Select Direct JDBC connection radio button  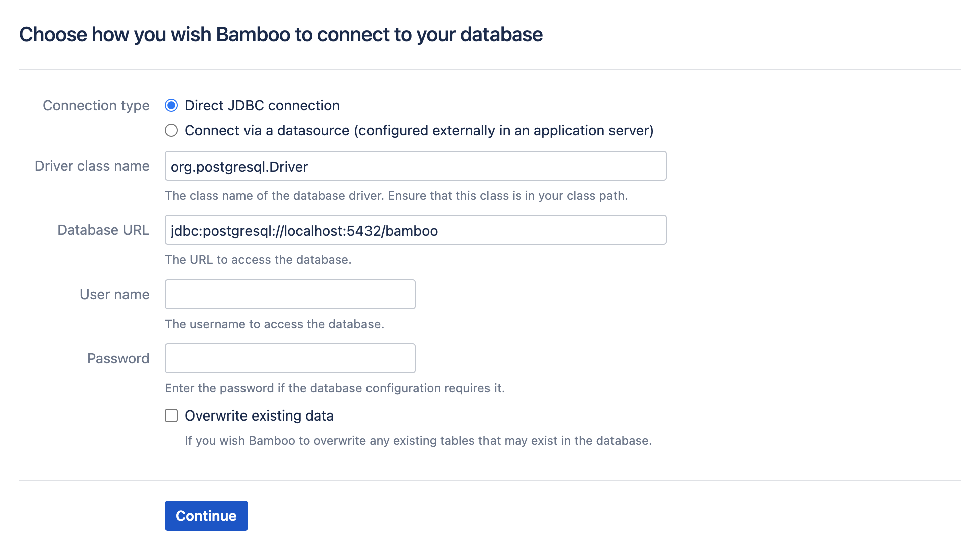click(171, 105)
